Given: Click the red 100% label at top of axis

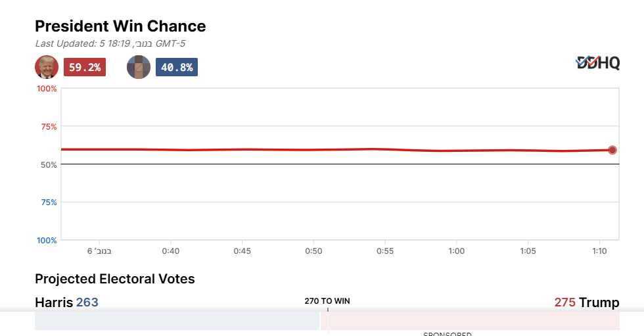Looking at the screenshot, I should 47,88.
